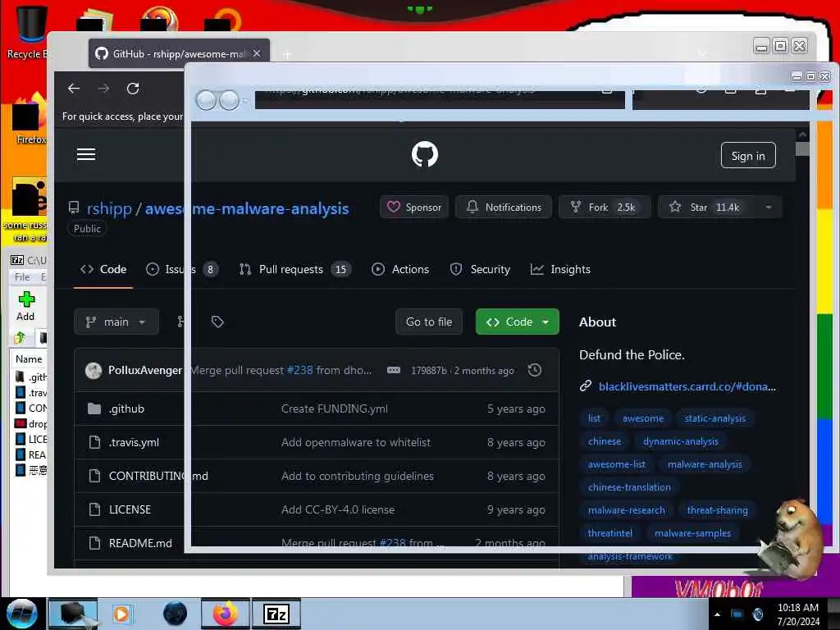The image size is (840, 630).
Task: Fork the repository, 2.5k forks
Action: (x=605, y=208)
